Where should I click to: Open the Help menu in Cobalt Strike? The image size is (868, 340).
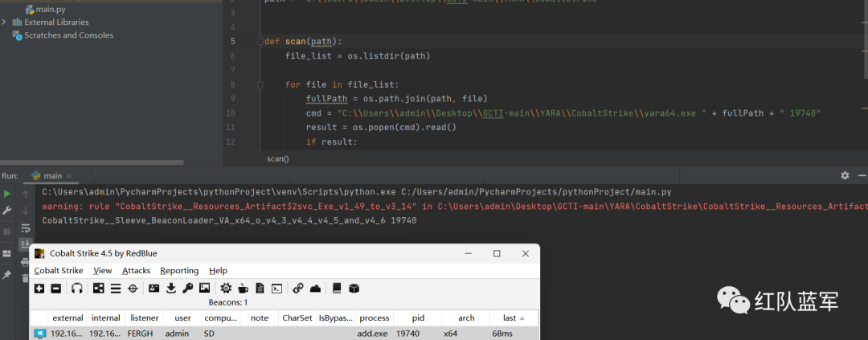pos(218,270)
